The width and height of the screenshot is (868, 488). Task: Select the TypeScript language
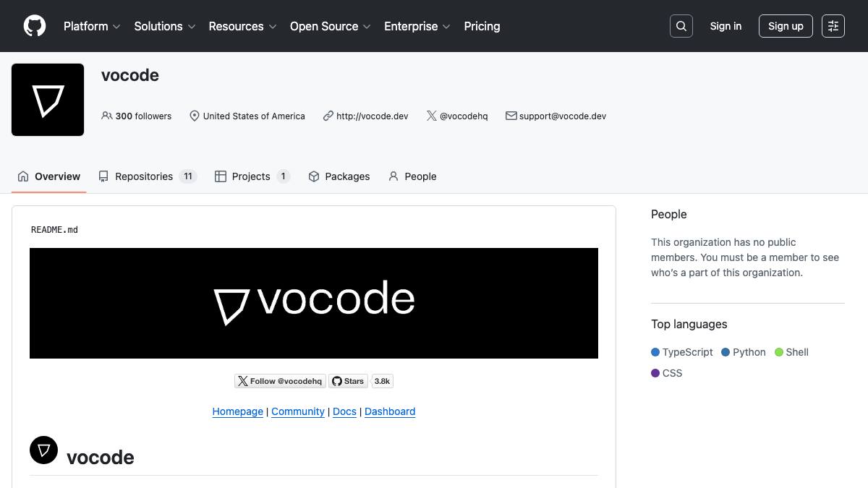[x=682, y=352]
